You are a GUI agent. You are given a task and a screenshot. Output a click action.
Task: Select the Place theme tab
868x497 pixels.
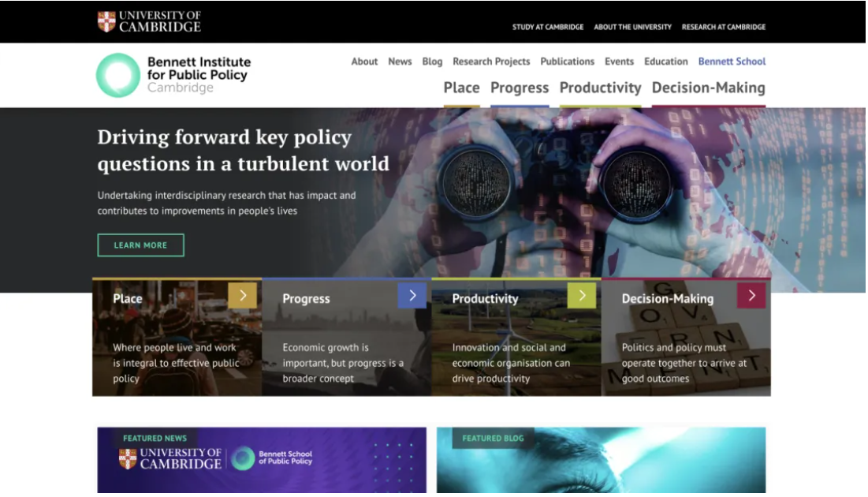tap(462, 88)
